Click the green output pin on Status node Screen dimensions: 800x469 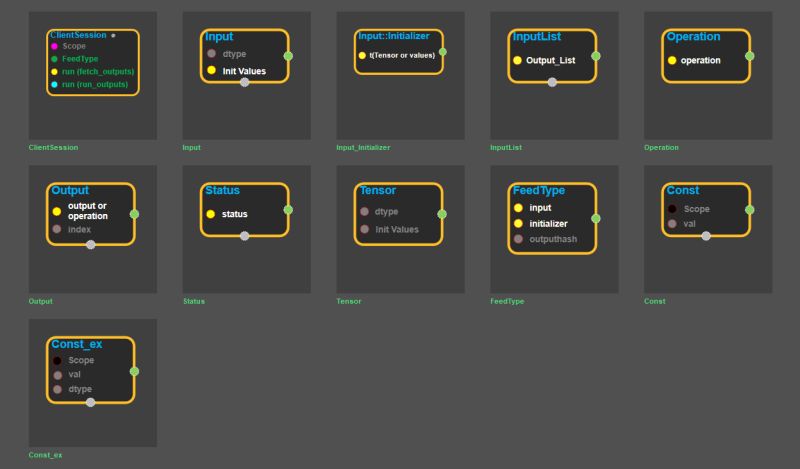pyautogui.click(x=288, y=210)
